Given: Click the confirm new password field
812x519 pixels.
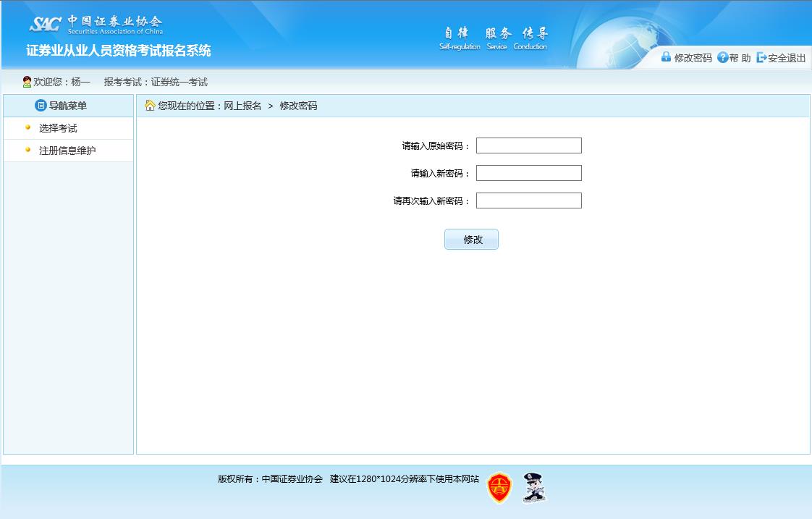Looking at the screenshot, I should pos(528,200).
